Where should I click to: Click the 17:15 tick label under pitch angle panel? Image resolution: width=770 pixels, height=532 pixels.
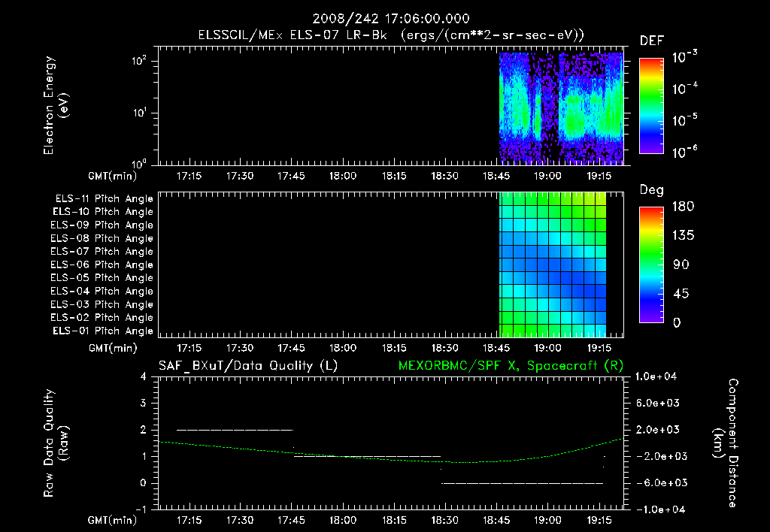tap(189, 349)
